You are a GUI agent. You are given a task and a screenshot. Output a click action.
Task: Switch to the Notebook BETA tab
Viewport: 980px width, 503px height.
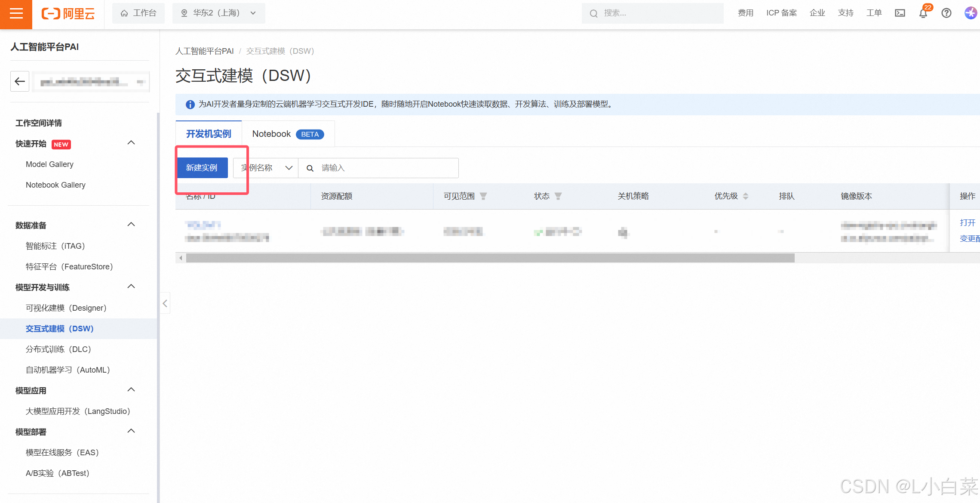click(x=287, y=134)
